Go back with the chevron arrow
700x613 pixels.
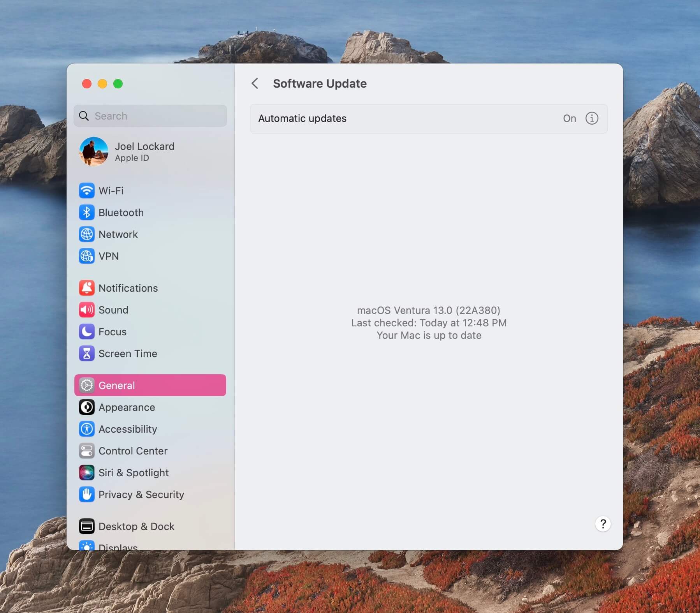click(255, 83)
